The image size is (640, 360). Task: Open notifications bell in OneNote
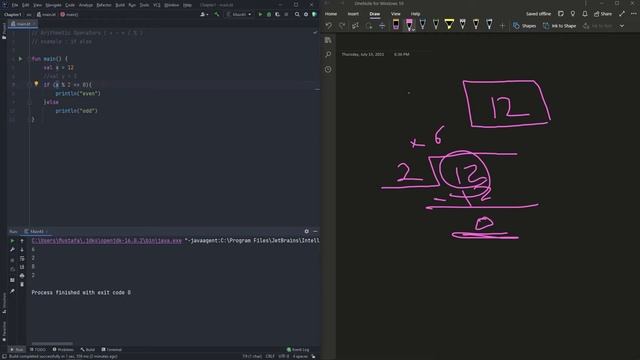[x=585, y=14]
